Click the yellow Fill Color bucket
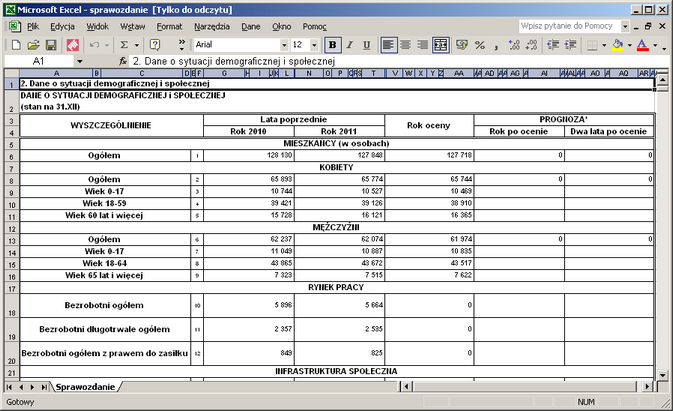 click(x=617, y=45)
